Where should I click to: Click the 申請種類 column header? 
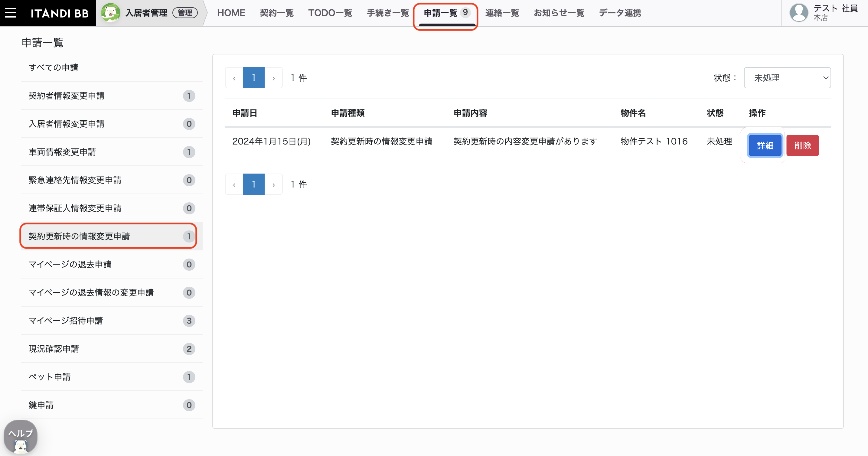coord(348,113)
